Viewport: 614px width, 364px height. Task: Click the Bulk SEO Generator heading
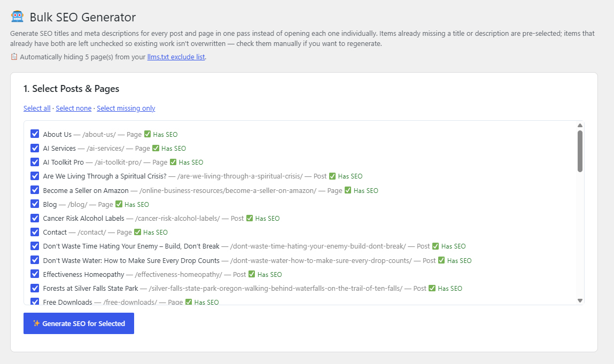[83, 17]
